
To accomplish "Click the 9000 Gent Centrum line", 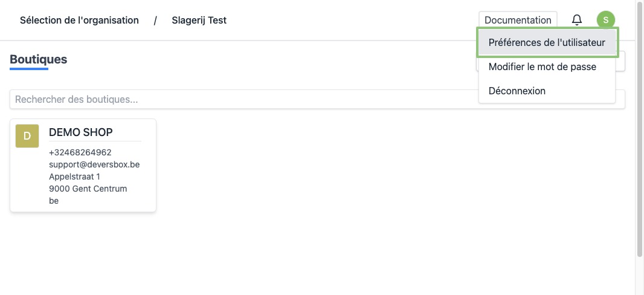I will 88,189.
